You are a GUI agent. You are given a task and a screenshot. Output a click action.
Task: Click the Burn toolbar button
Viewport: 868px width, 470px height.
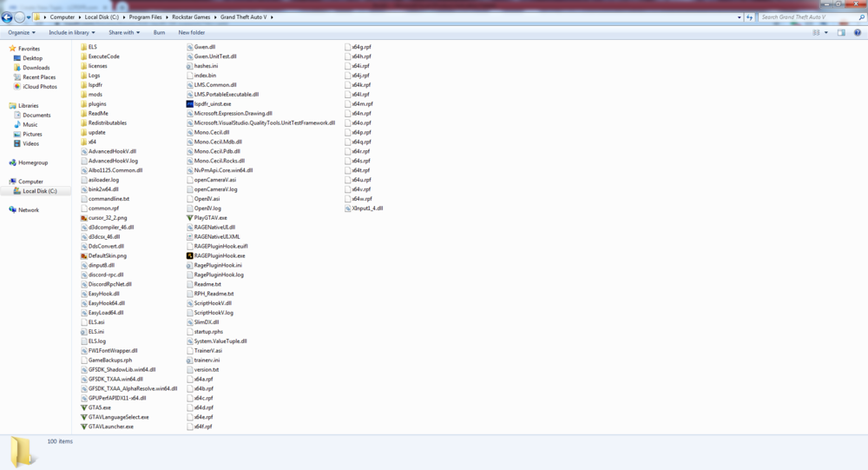click(x=160, y=33)
